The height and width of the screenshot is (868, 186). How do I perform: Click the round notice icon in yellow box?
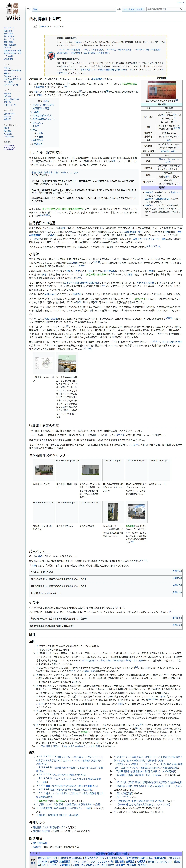(51, 56)
